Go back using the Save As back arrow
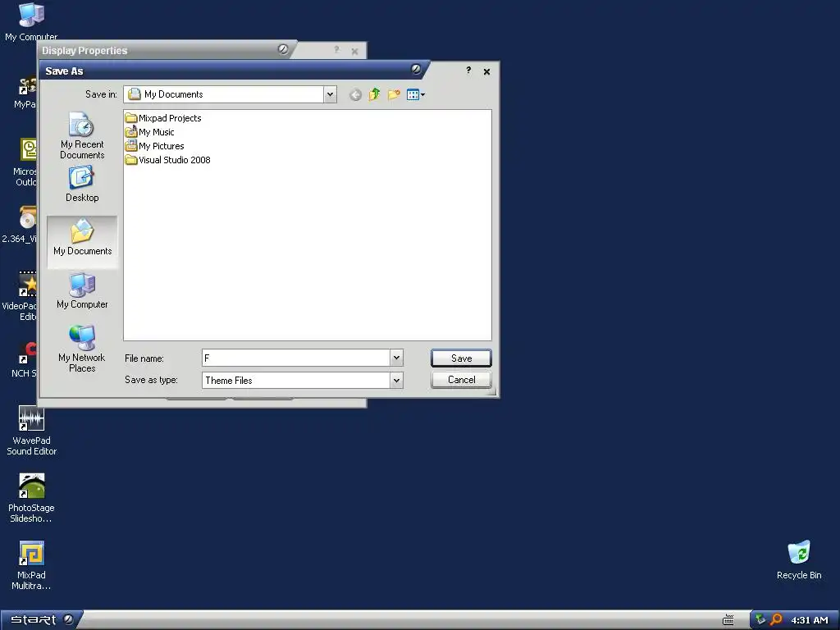 355,95
